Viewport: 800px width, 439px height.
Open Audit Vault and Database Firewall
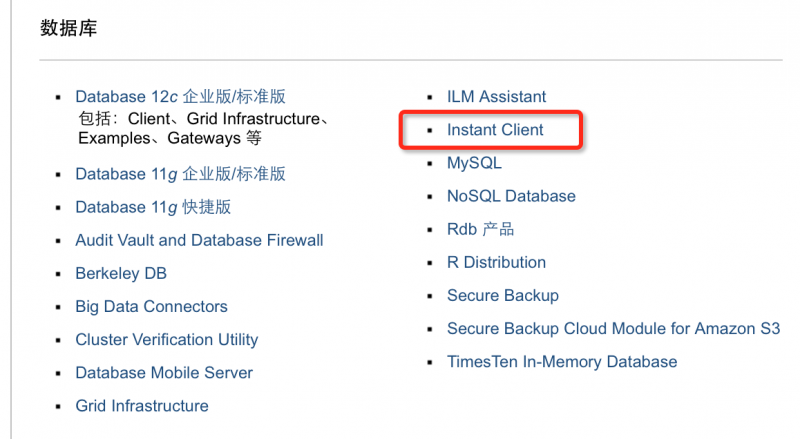199,240
